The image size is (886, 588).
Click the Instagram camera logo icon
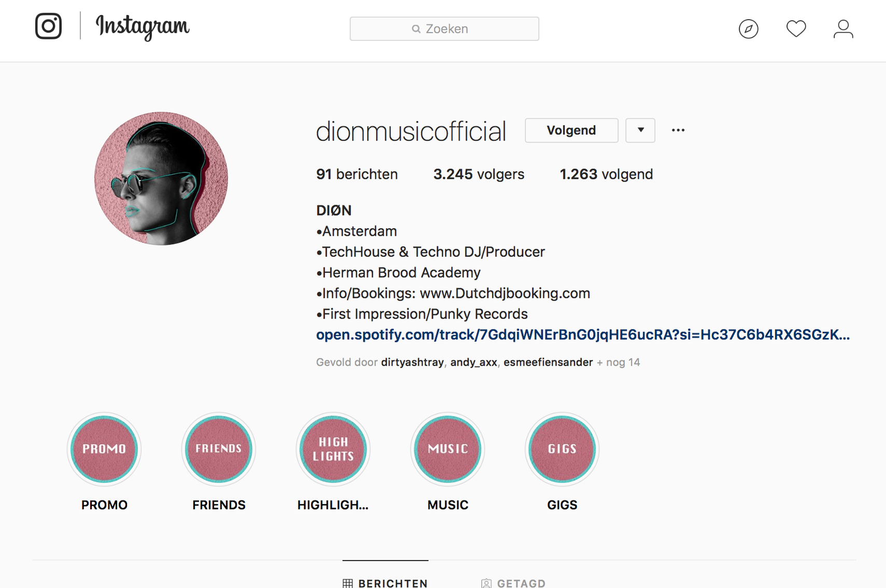(49, 26)
